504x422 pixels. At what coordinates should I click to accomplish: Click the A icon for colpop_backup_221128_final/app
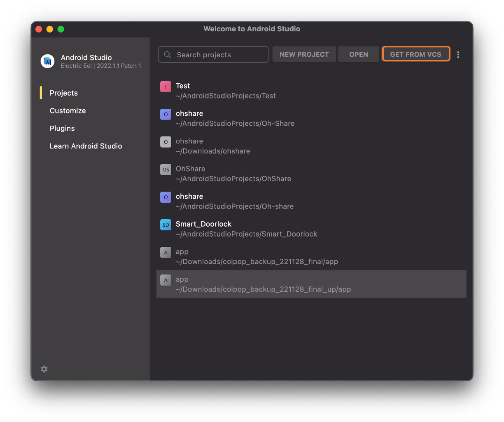click(166, 252)
